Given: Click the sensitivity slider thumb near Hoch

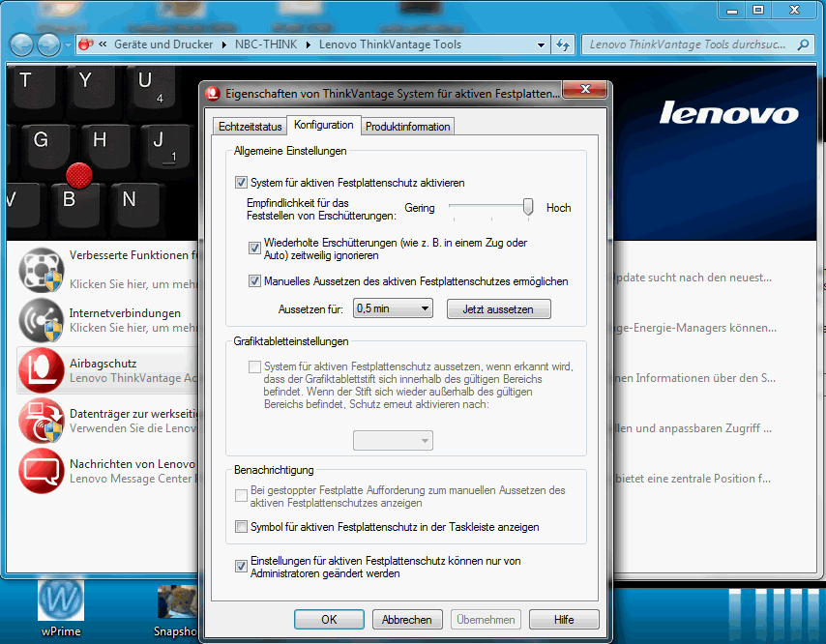Looking at the screenshot, I should click(528, 207).
